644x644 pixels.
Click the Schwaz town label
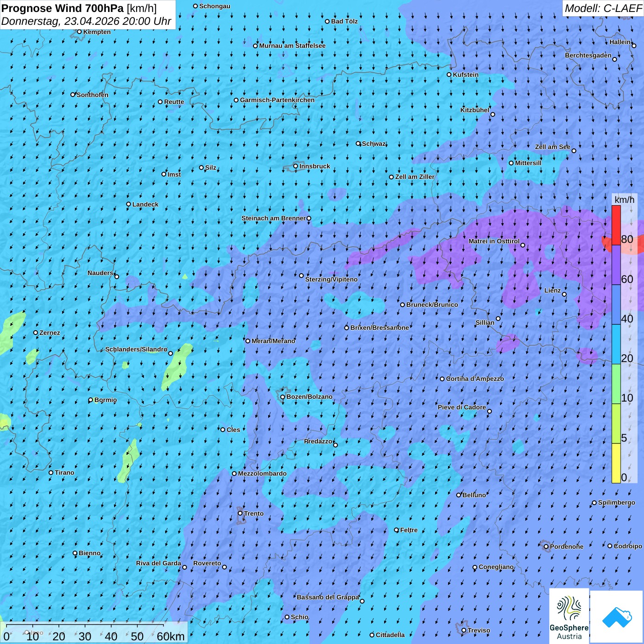[x=374, y=144]
